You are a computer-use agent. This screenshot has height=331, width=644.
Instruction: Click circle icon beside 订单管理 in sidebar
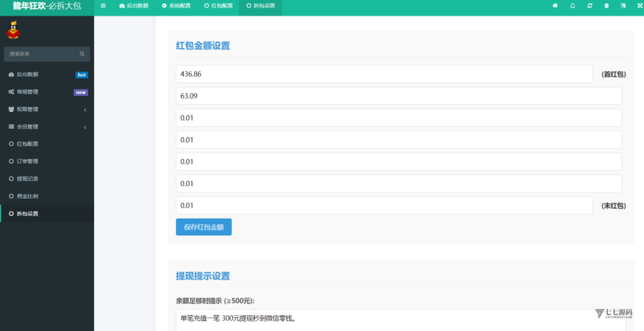(x=11, y=161)
